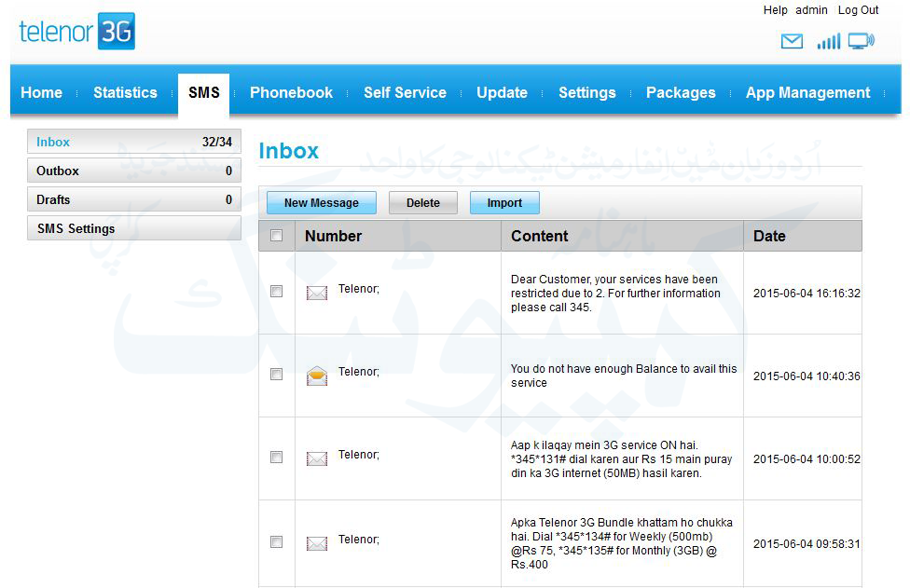Screen dimensions: 910x588
Task: Click the mail envelope icon in header
Action: click(x=792, y=41)
